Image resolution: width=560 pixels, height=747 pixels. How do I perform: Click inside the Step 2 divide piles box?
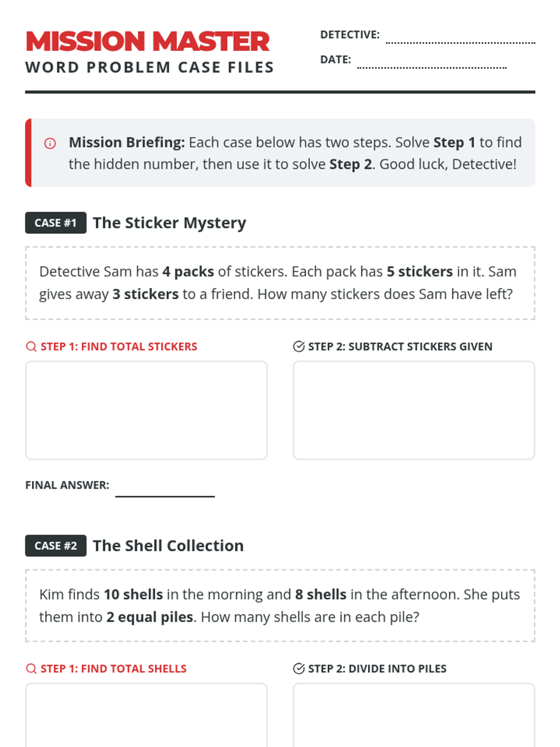tap(413, 715)
